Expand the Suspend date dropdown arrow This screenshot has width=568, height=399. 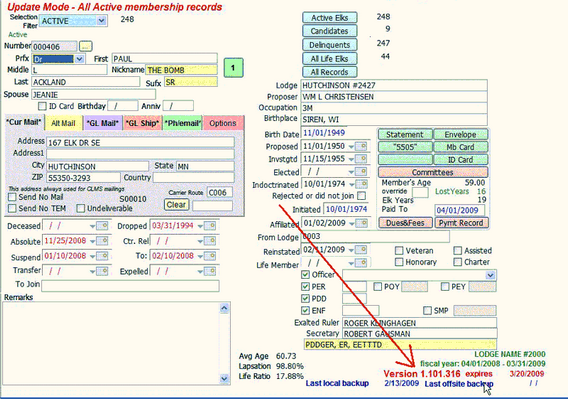[92, 257]
